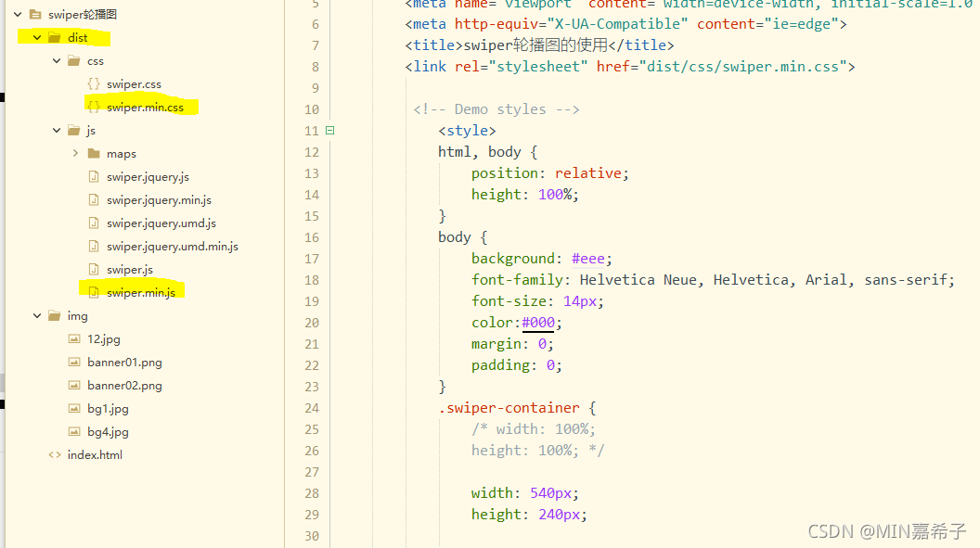This screenshot has width=980, height=548.
Task: Click the swiper.jquery.js file icon
Action: click(x=94, y=176)
